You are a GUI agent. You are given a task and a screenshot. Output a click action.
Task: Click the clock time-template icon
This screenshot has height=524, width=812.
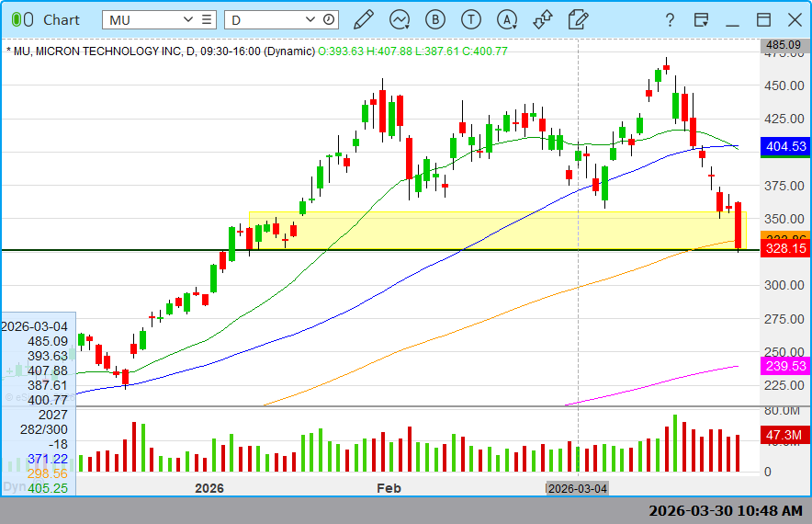[329, 19]
